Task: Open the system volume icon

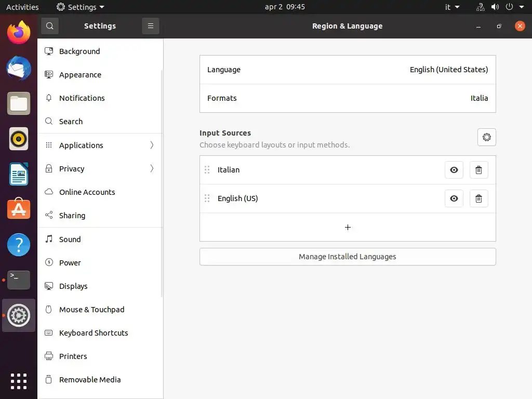Action: coord(495,7)
